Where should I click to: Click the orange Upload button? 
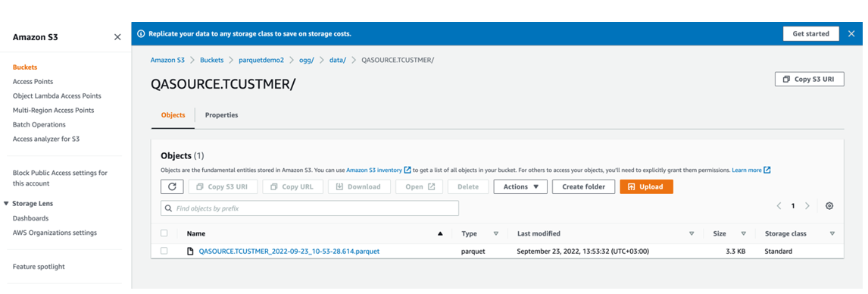(647, 186)
